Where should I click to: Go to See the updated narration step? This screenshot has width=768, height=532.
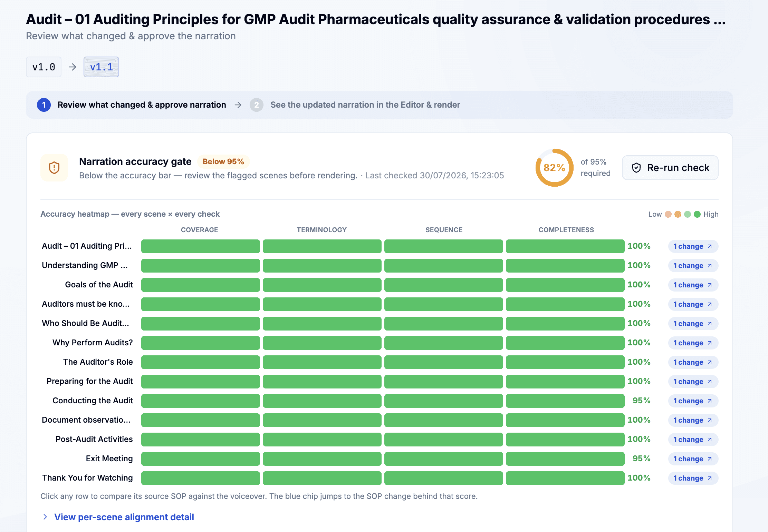[x=365, y=105]
